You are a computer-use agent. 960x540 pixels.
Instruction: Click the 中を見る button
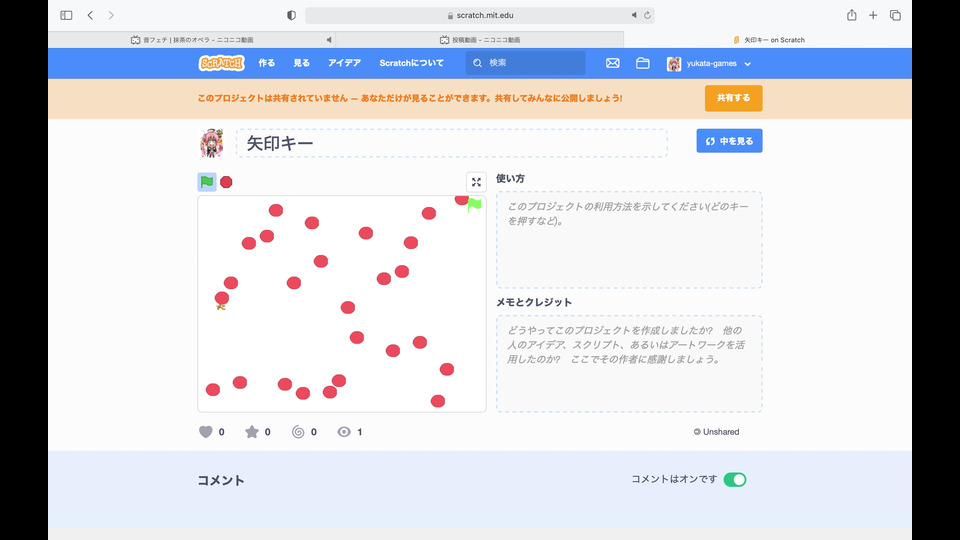729,141
